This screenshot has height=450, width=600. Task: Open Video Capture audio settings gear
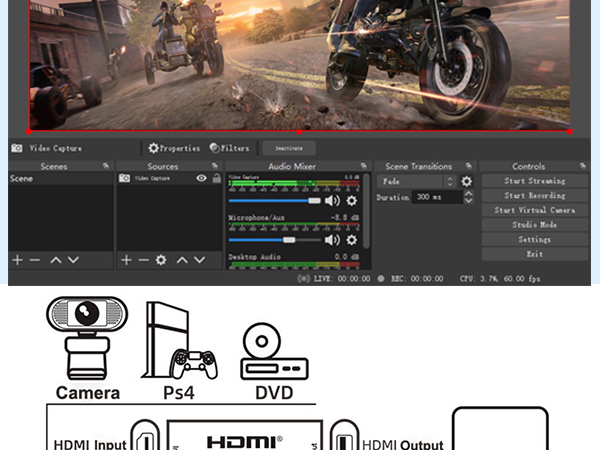351,201
